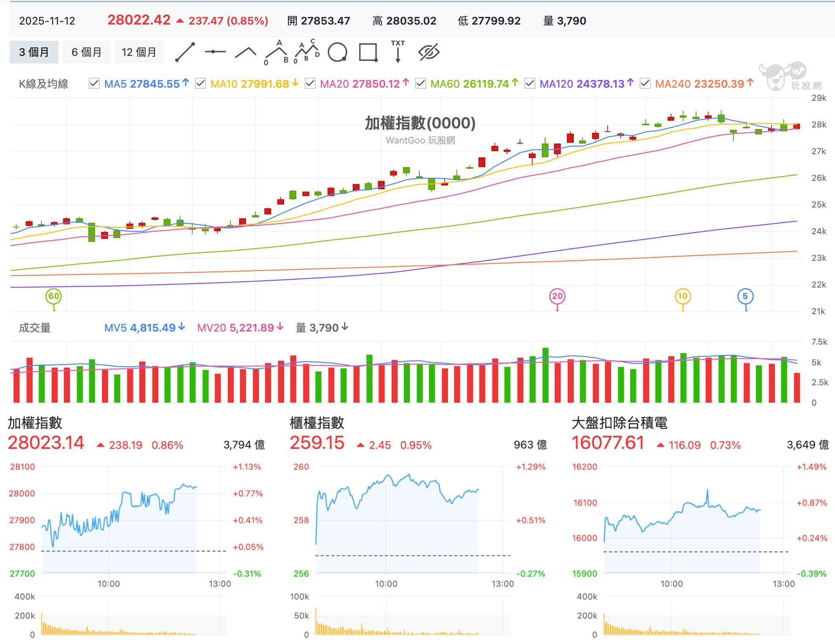Image resolution: width=835 pixels, height=644 pixels.
Task: Click the pink 20 MA marker on chart
Action: click(x=557, y=296)
